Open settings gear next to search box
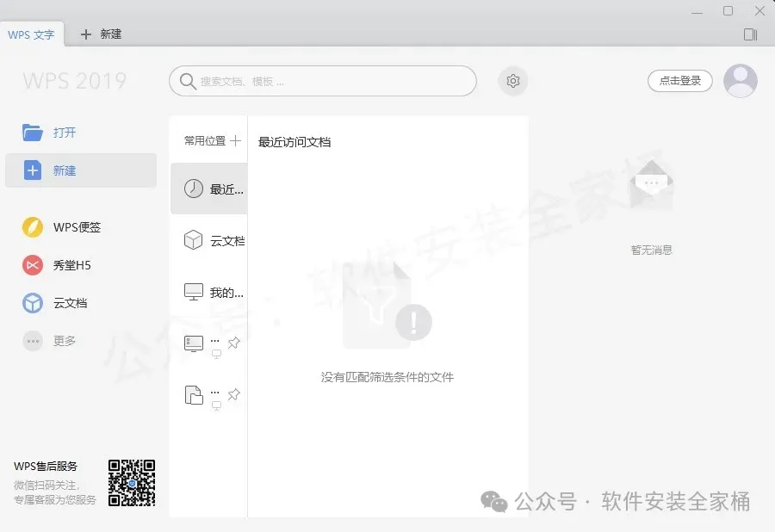The width and height of the screenshot is (775, 532). coord(513,81)
